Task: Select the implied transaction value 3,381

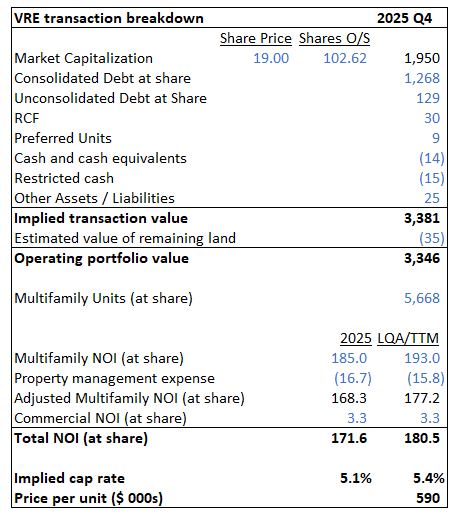Action: [422, 218]
